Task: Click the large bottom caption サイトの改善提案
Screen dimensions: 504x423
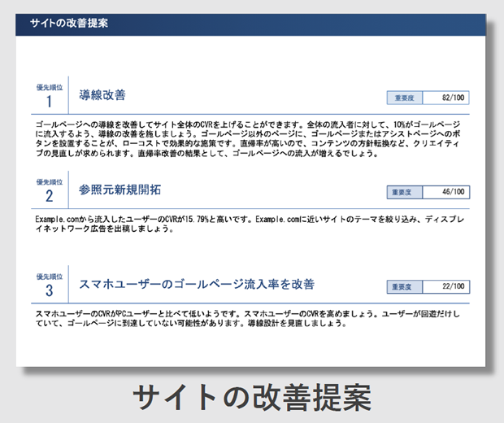Action: click(x=251, y=398)
